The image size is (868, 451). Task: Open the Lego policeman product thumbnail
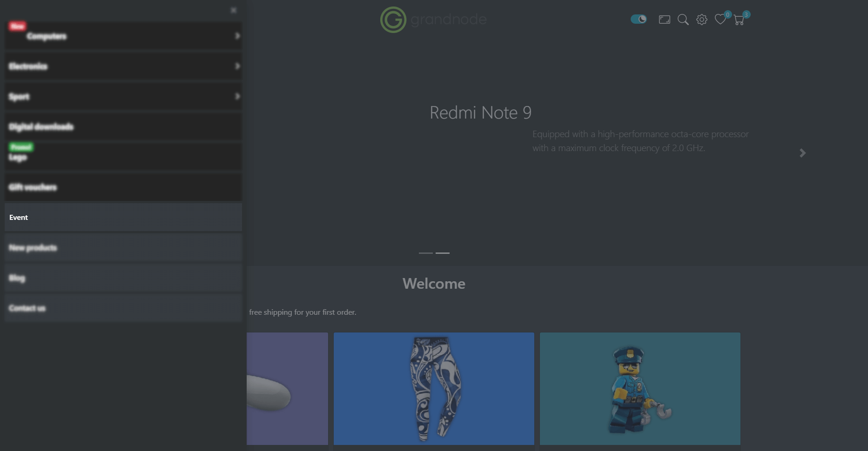pos(640,389)
